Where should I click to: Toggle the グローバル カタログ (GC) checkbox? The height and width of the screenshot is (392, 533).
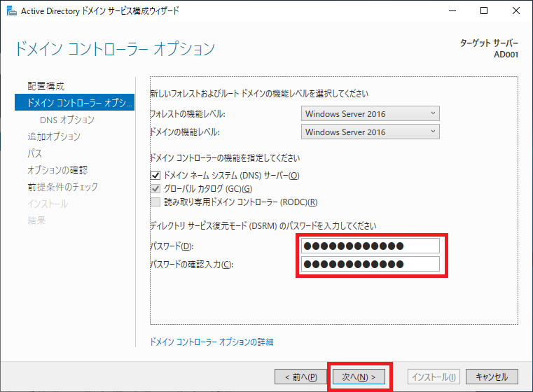pyautogui.click(x=155, y=188)
